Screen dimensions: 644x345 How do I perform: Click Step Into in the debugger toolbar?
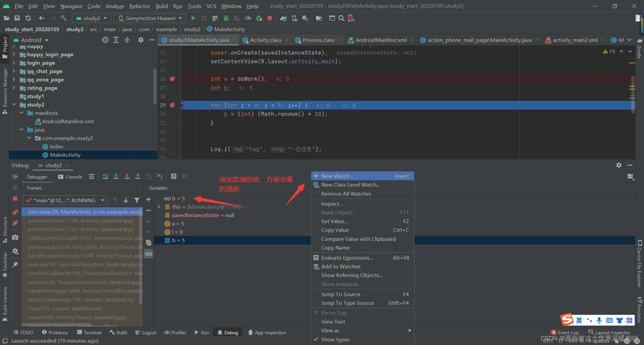(x=116, y=176)
